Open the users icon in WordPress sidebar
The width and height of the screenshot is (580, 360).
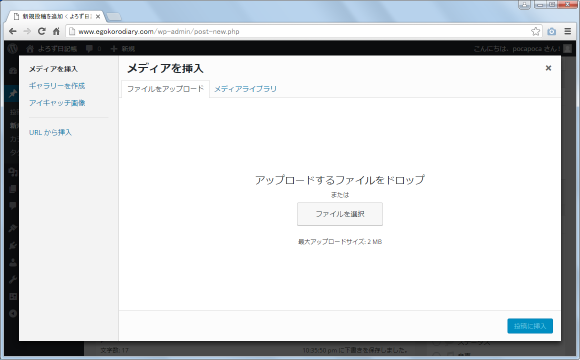(13, 263)
